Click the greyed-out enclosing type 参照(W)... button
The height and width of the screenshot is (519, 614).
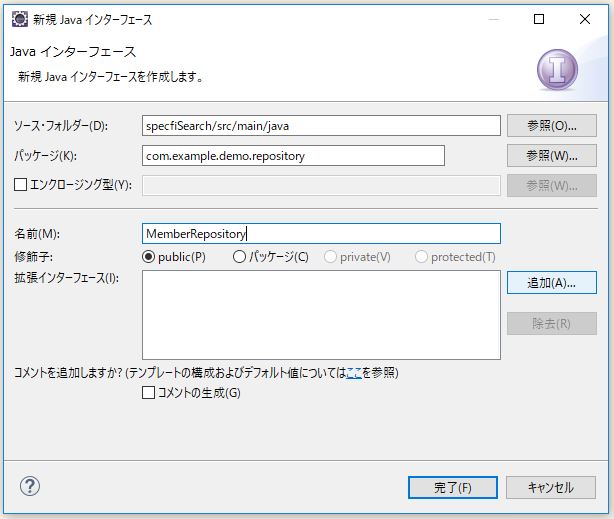click(552, 185)
